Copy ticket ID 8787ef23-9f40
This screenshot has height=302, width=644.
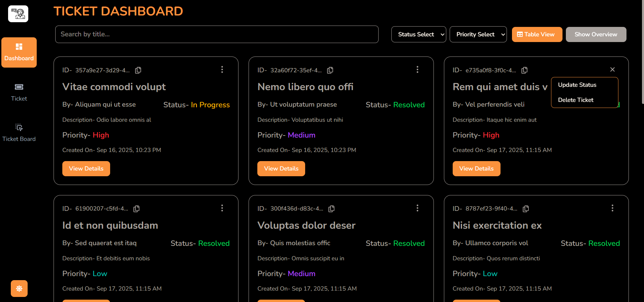click(x=526, y=209)
